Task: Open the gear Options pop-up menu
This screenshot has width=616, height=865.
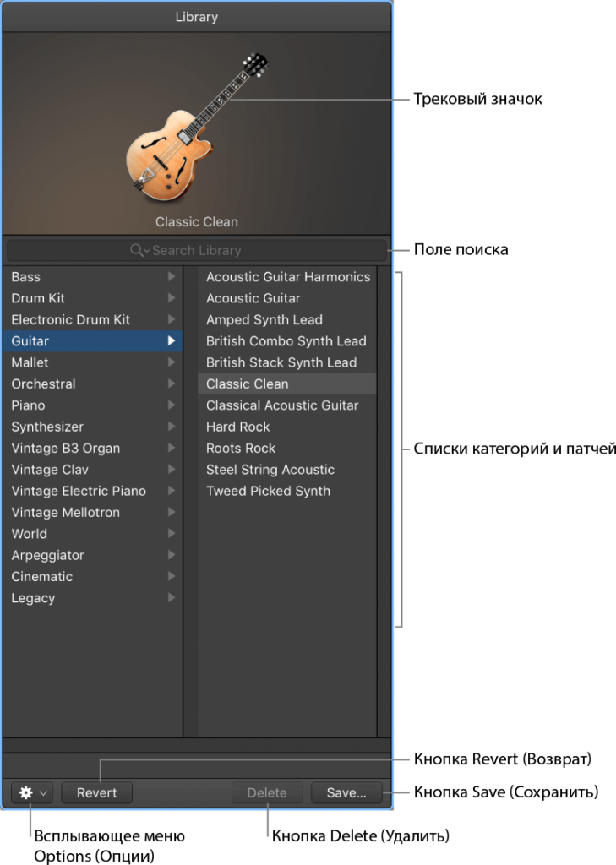Action: [x=32, y=792]
